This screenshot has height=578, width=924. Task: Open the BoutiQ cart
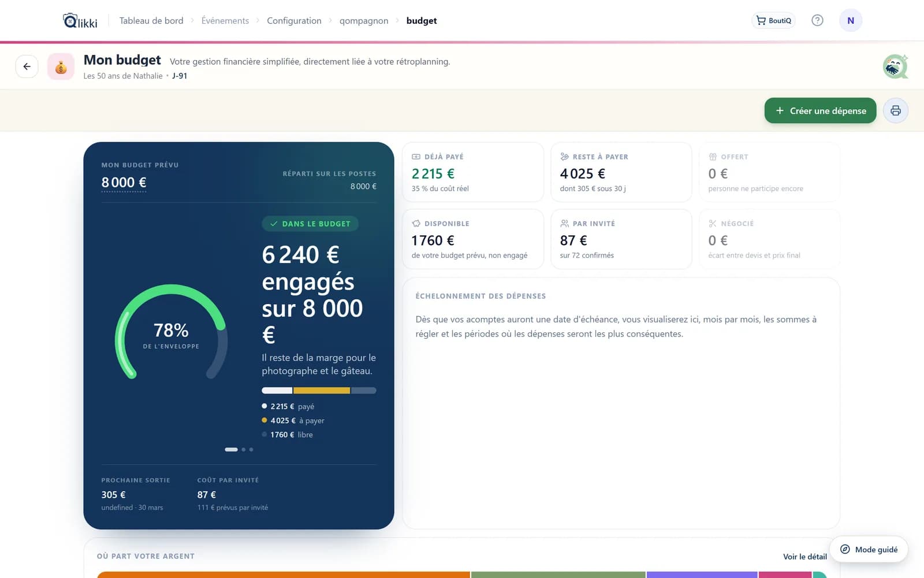point(774,20)
